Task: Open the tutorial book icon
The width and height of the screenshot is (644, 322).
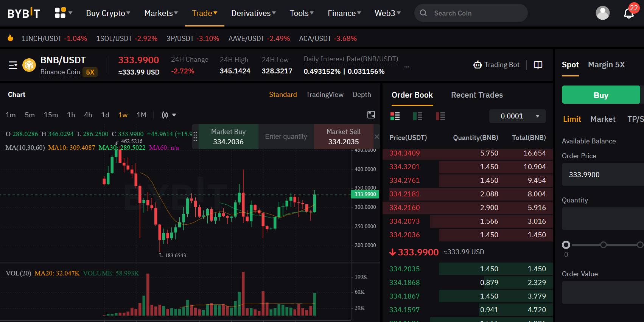Action: [x=538, y=65]
